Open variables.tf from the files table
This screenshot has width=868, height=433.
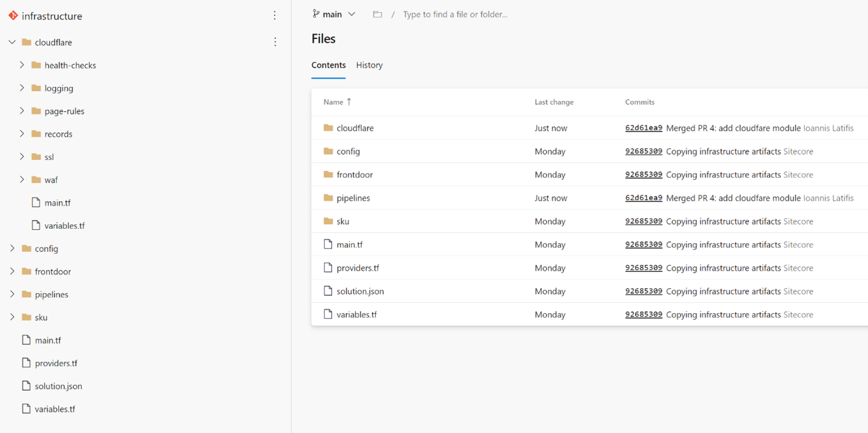(356, 314)
